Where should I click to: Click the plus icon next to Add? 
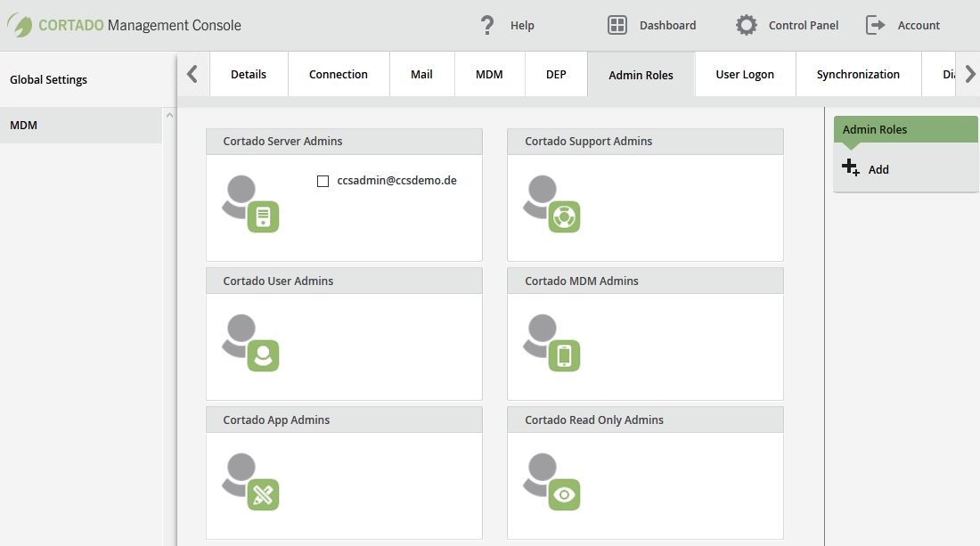(851, 167)
